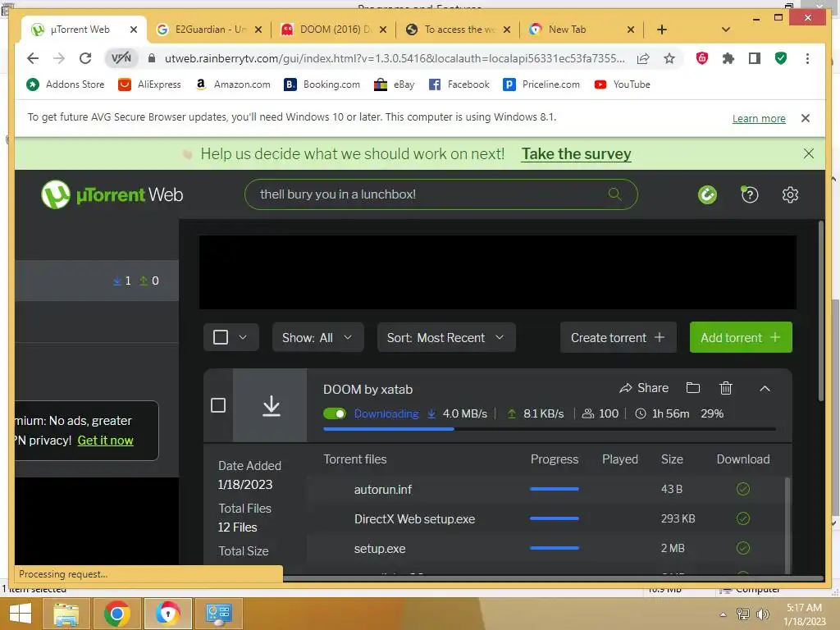Open Addons Store bookmark

pyautogui.click(x=66, y=84)
